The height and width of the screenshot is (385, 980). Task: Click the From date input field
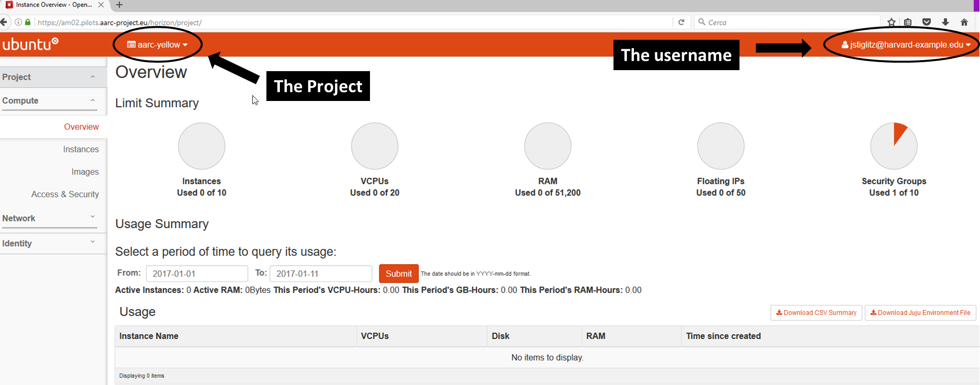click(x=197, y=274)
